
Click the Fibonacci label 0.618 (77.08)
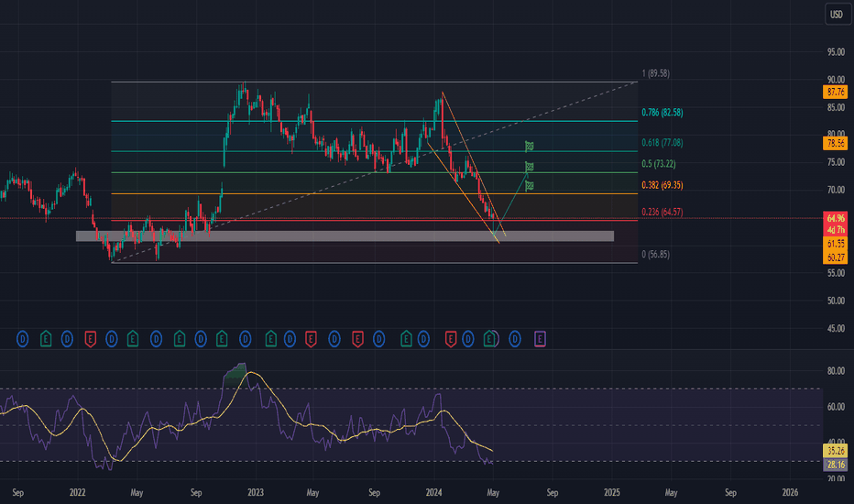[x=662, y=143]
